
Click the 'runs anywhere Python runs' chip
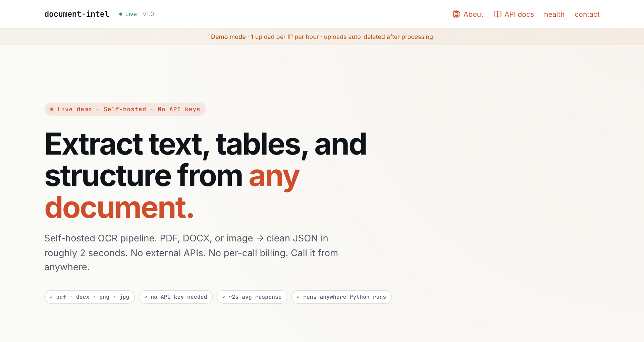(341, 297)
